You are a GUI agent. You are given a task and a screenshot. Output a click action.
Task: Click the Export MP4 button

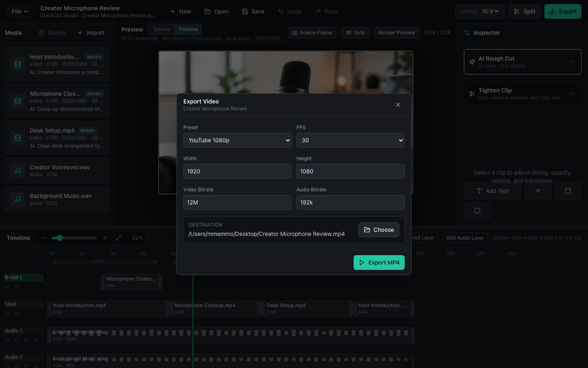[379, 263]
